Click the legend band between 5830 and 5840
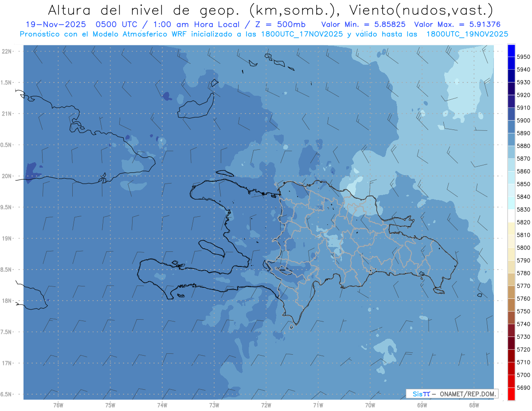Viewport: 532px width, 411px height. tap(511, 203)
